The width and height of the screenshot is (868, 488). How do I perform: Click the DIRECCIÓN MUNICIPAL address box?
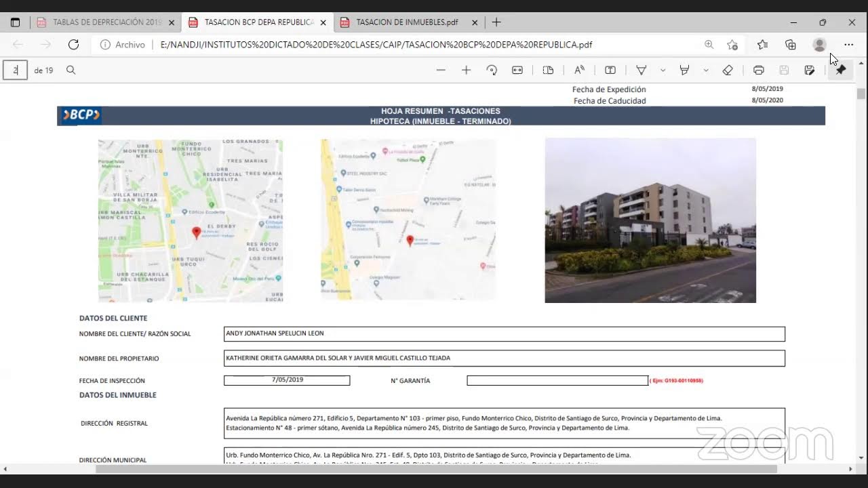click(x=505, y=456)
